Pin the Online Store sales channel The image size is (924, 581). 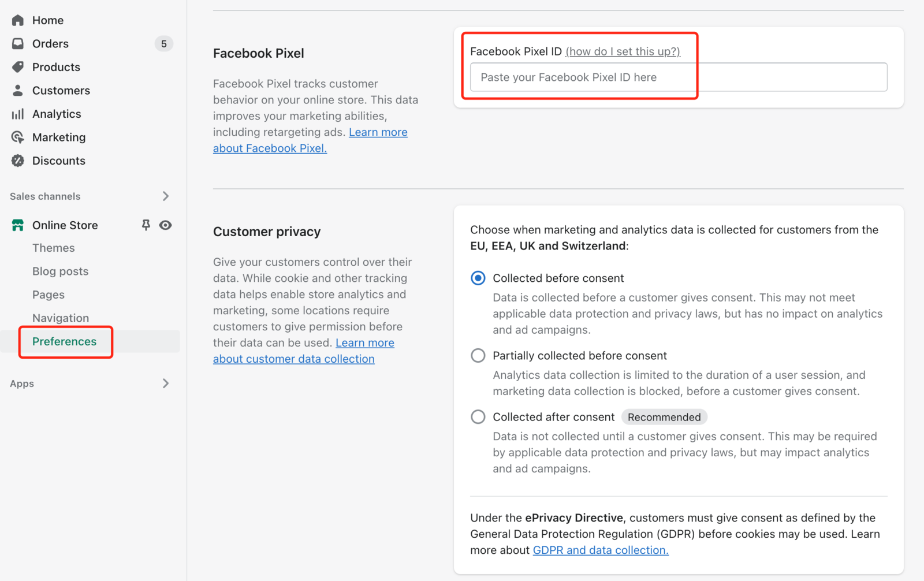146,225
